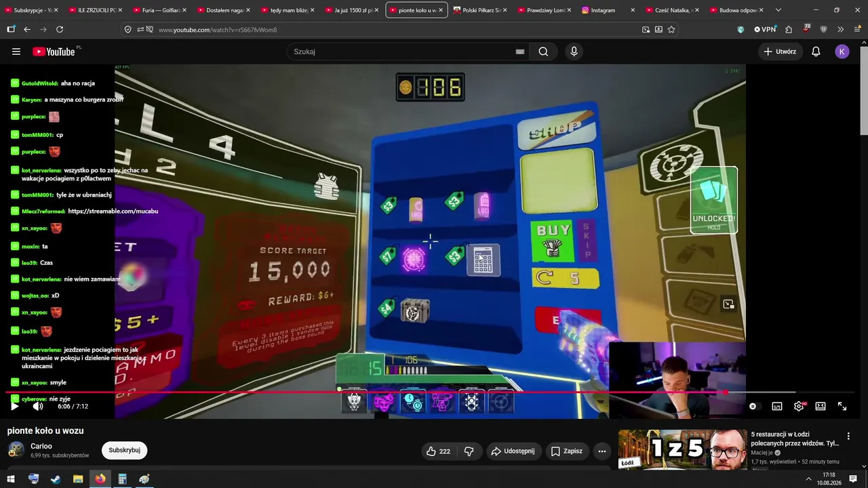Image resolution: width=868 pixels, height=488 pixels.
Task: Click the browser address bar URL
Action: (x=218, y=30)
